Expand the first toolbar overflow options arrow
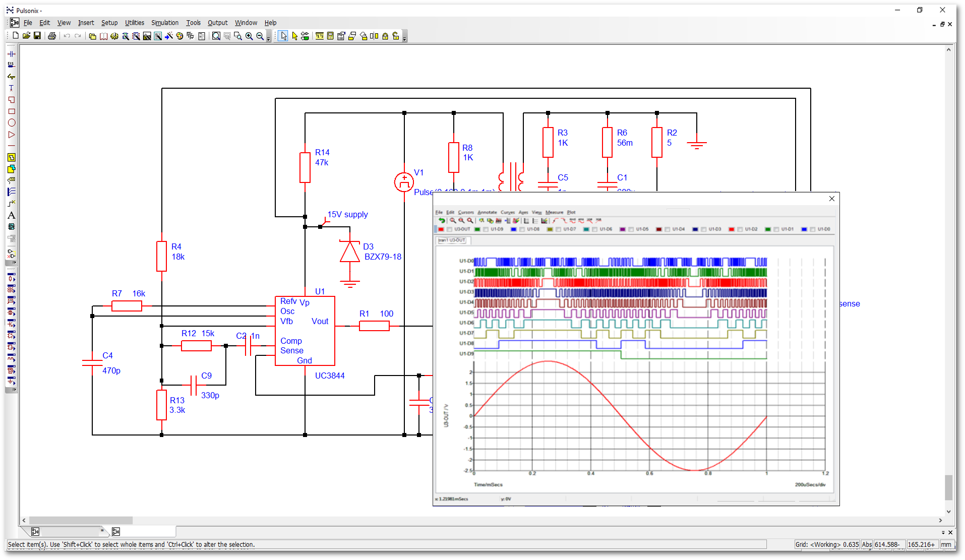The height and width of the screenshot is (560, 965). [x=269, y=37]
